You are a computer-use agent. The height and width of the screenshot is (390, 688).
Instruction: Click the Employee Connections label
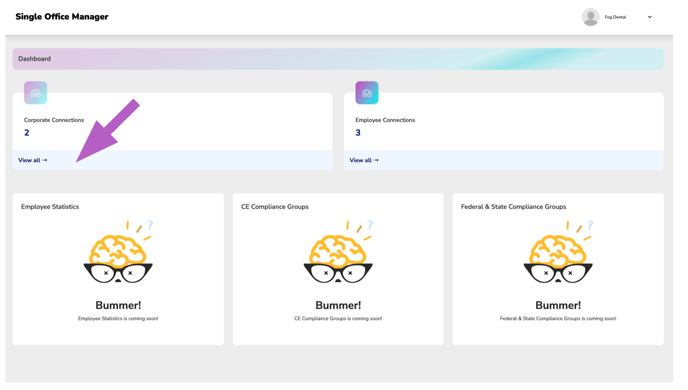click(x=385, y=120)
